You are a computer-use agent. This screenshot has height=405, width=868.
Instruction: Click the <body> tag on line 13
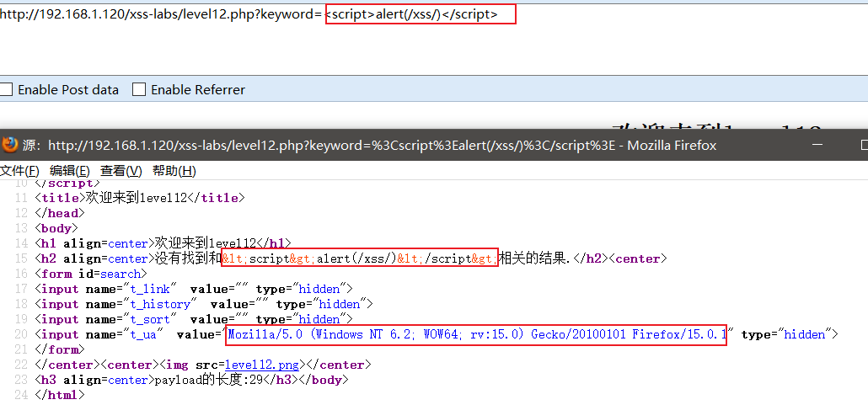pos(56,228)
